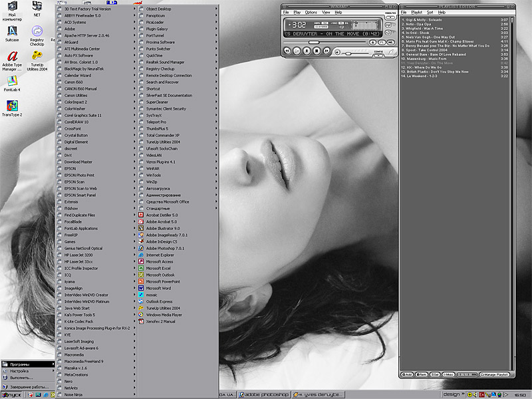Click the Rem button in Playlist Editor
The width and height of the screenshot is (532, 399).
[422, 374]
